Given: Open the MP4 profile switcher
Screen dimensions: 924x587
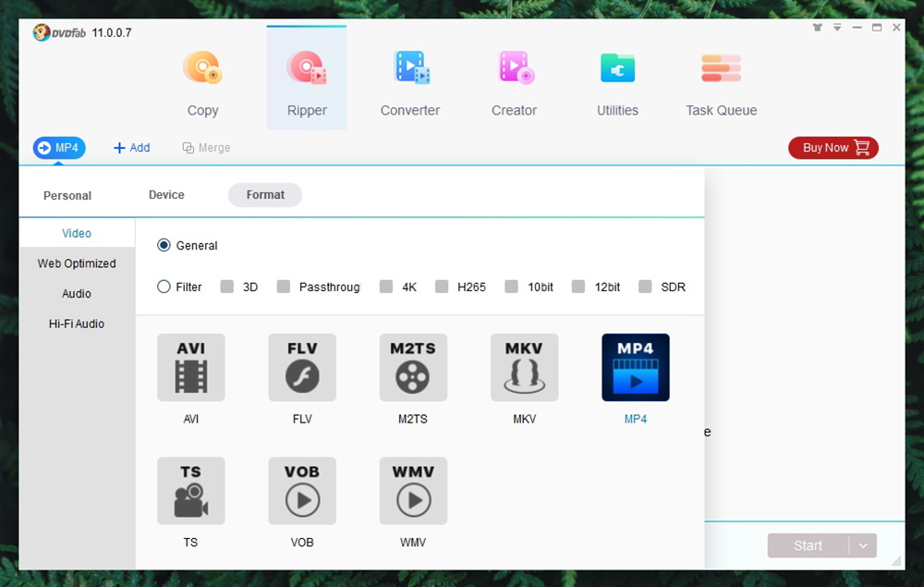Looking at the screenshot, I should click(59, 147).
